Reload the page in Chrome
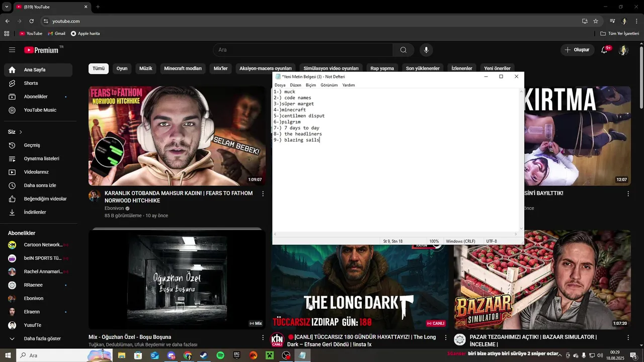This screenshot has width=644, height=362. click(31, 21)
